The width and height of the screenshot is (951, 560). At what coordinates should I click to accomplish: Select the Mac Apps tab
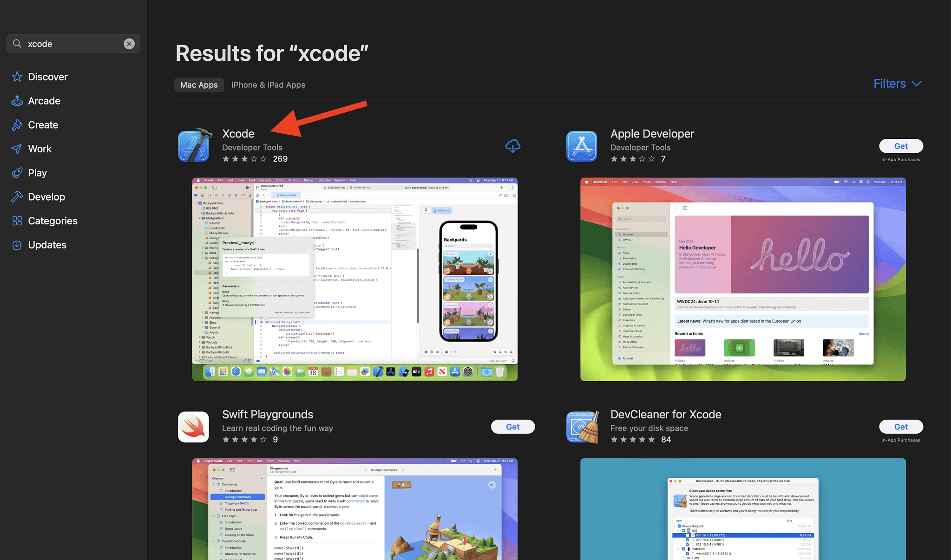point(199,85)
